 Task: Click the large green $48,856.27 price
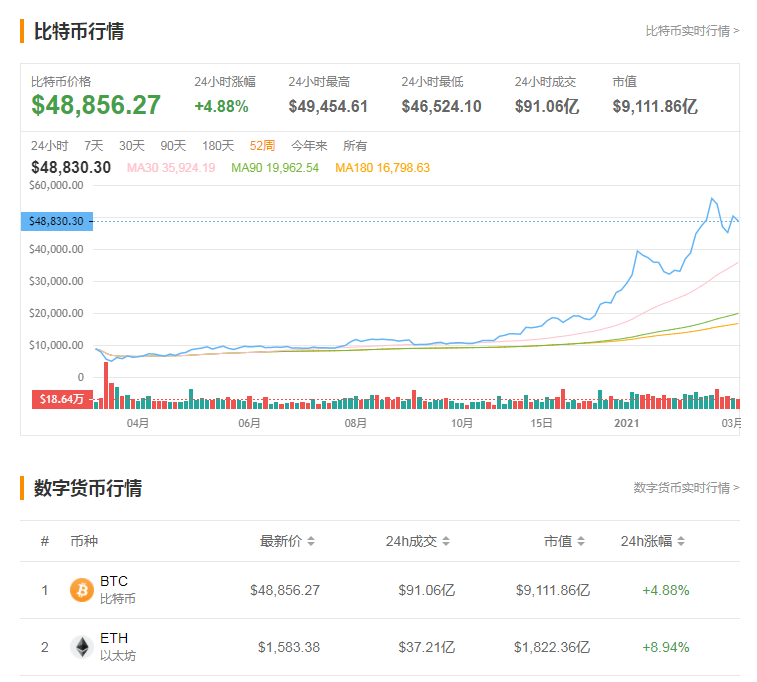point(96,105)
